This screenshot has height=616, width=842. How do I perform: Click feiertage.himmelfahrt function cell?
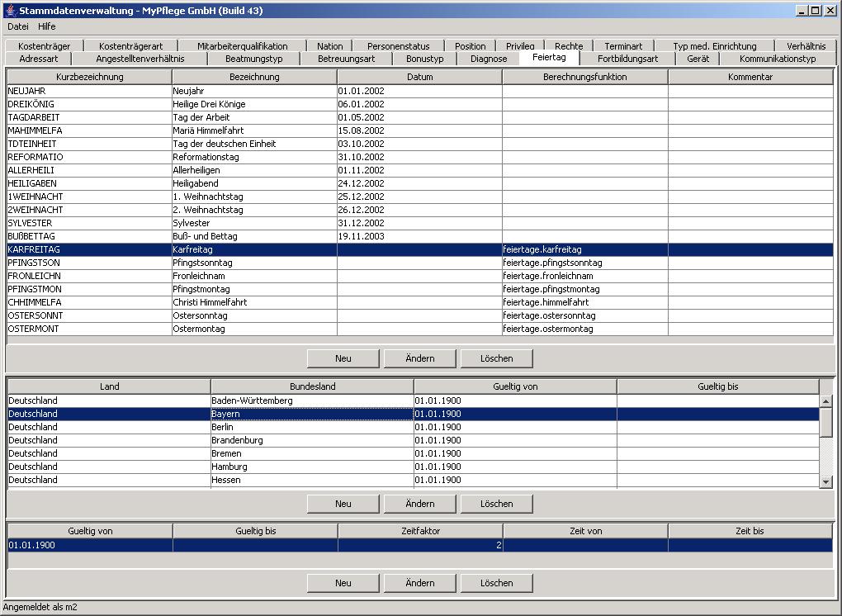[x=584, y=302]
